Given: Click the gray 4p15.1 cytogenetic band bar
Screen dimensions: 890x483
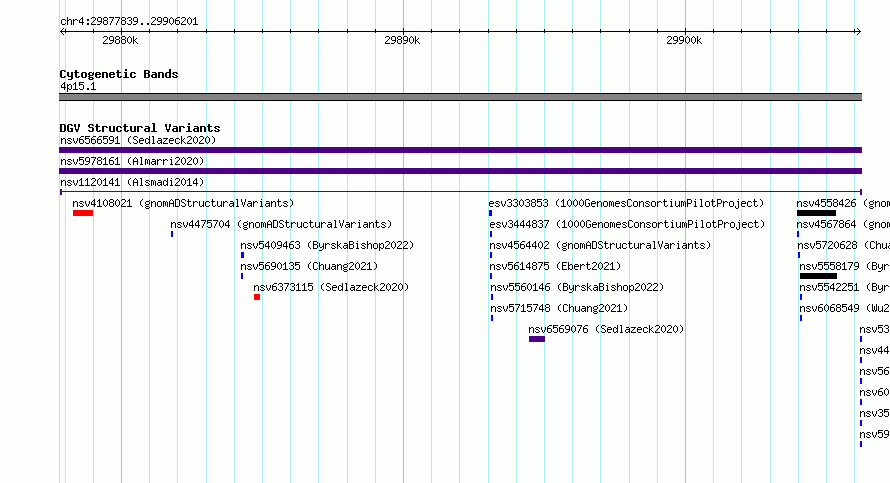Looking at the screenshot, I should (x=460, y=97).
